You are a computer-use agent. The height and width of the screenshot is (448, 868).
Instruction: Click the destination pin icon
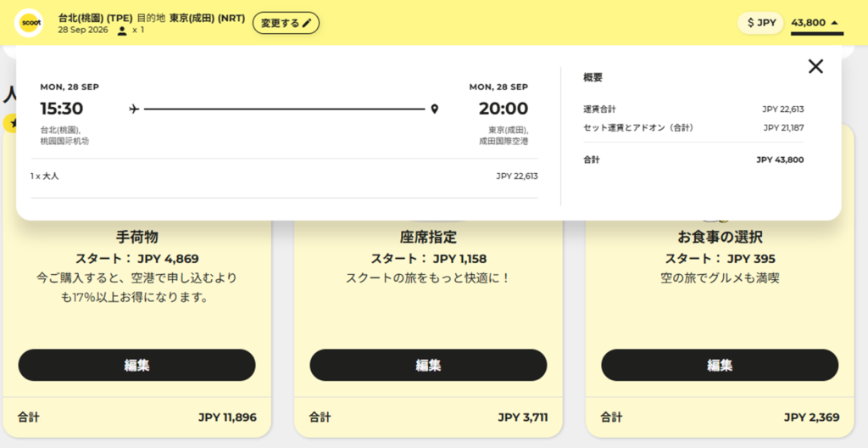pyautogui.click(x=434, y=109)
